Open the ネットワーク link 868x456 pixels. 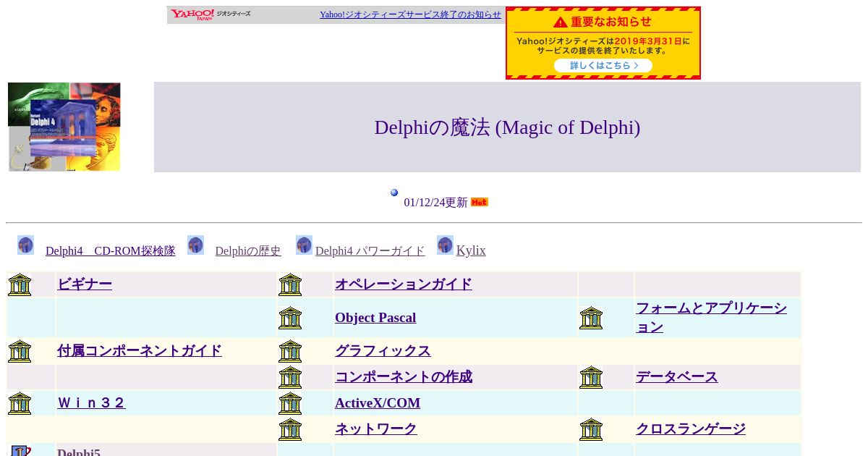(x=376, y=429)
